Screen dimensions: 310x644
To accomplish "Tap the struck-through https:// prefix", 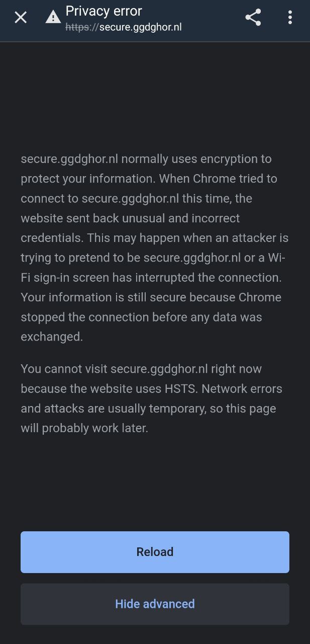I will tap(82, 27).
